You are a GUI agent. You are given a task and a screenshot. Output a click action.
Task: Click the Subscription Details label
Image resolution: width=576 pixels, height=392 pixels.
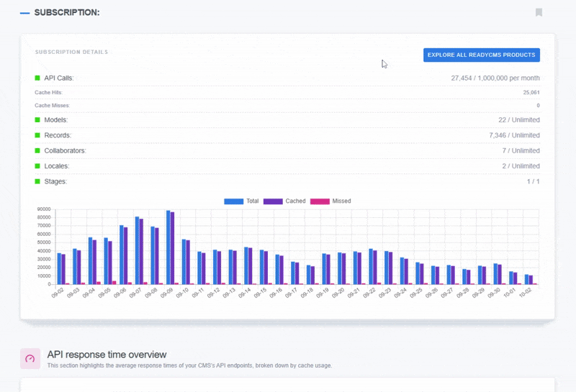click(71, 52)
